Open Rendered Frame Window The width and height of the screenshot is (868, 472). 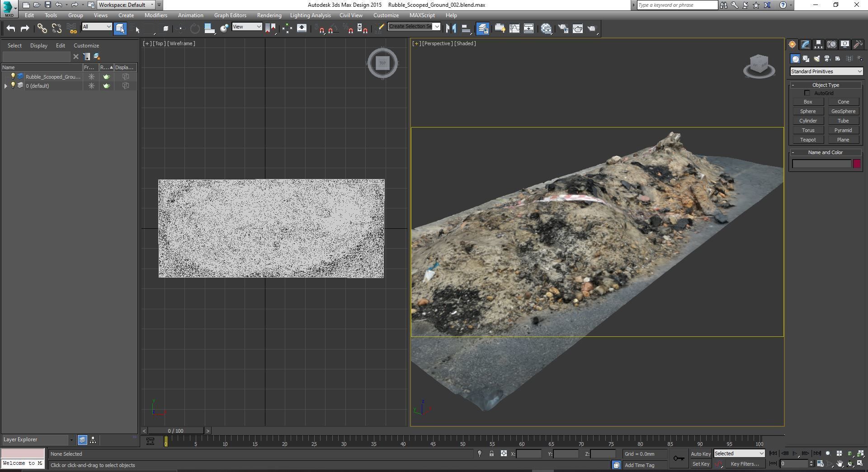578,28
